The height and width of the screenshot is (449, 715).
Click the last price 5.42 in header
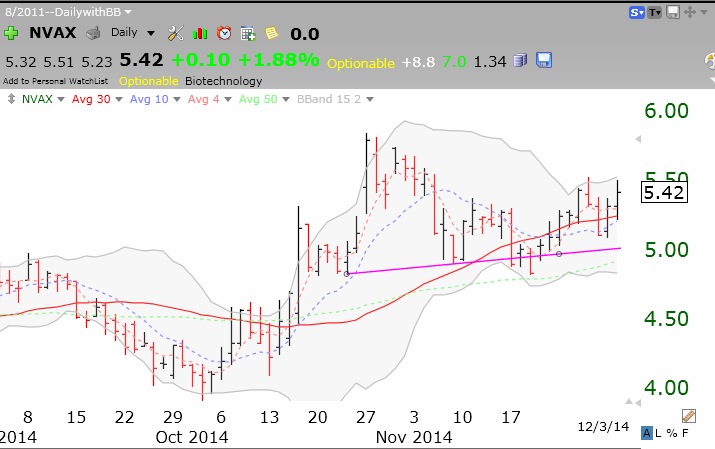coord(141,60)
